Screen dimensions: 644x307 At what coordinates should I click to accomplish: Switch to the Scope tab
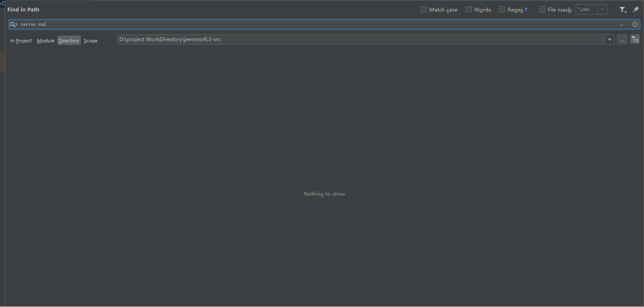pyautogui.click(x=91, y=41)
